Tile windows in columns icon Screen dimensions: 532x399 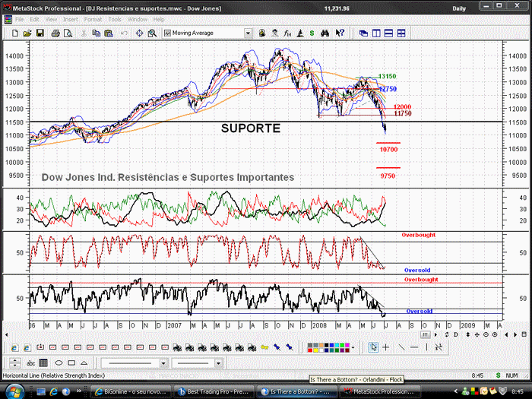pos(376,33)
